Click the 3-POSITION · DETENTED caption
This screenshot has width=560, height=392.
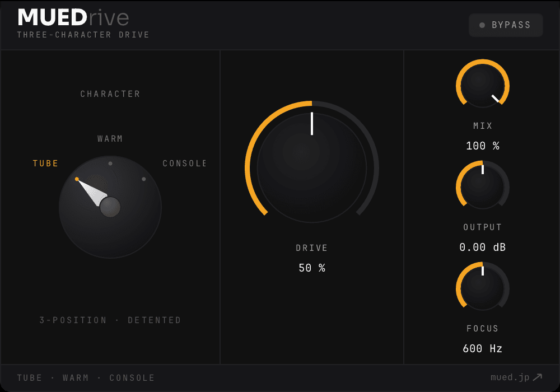click(110, 320)
